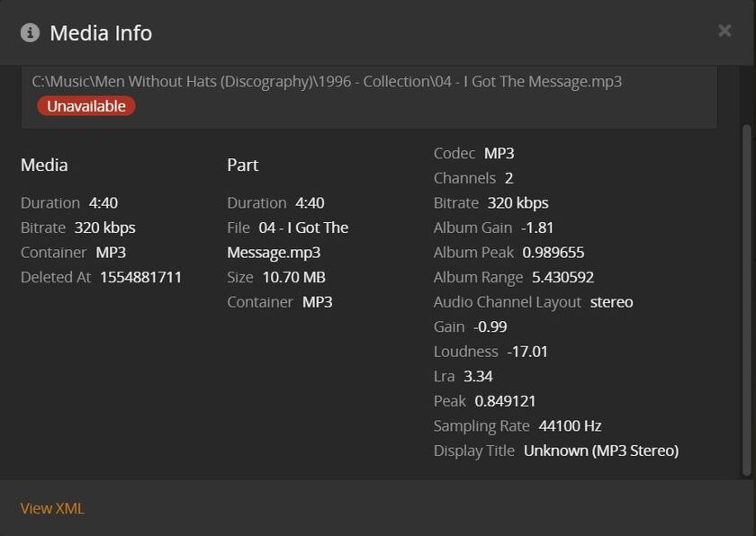The image size is (756, 536).
Task: Click the Album Gain value -1.81
Action: (537, 228)
